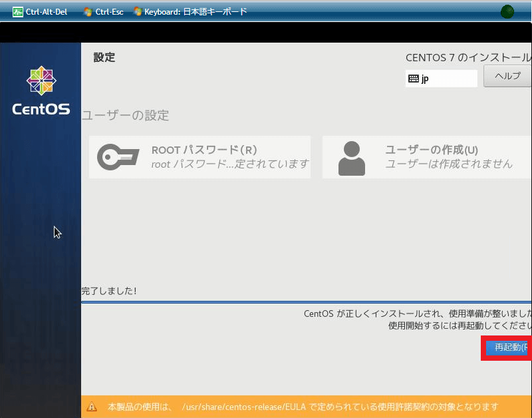Click the 使用開始するには再起動してください message
The width and height of the screenshot is (532, 418).
point(460,325)
